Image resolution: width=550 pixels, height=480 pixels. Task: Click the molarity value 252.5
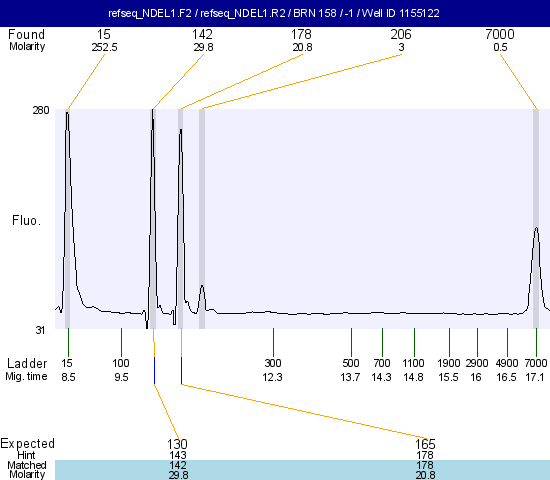pos(105,47)
